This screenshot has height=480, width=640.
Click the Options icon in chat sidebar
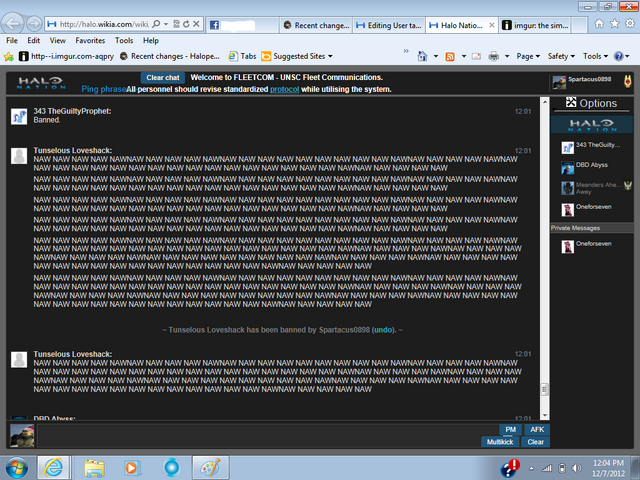coord(571,102)
